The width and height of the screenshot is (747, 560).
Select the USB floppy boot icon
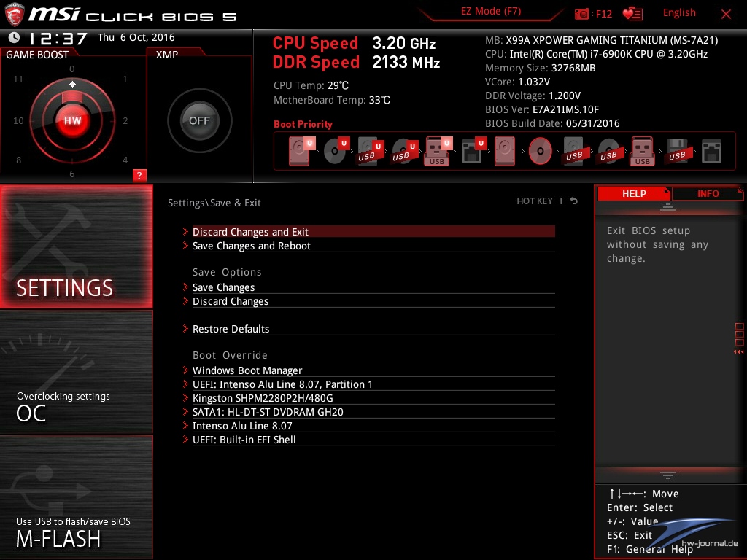[x=677, y=151]
